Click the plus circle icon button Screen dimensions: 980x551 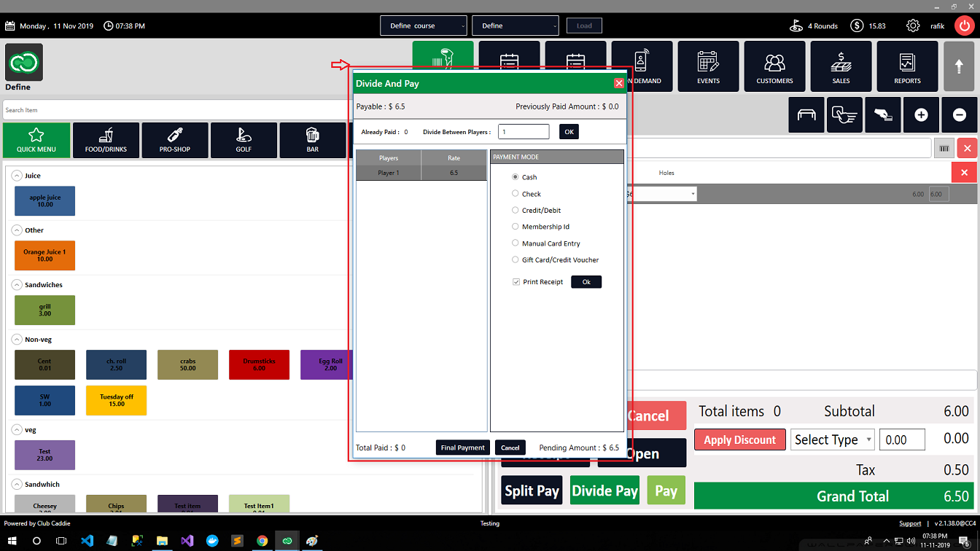pos(921,115)
